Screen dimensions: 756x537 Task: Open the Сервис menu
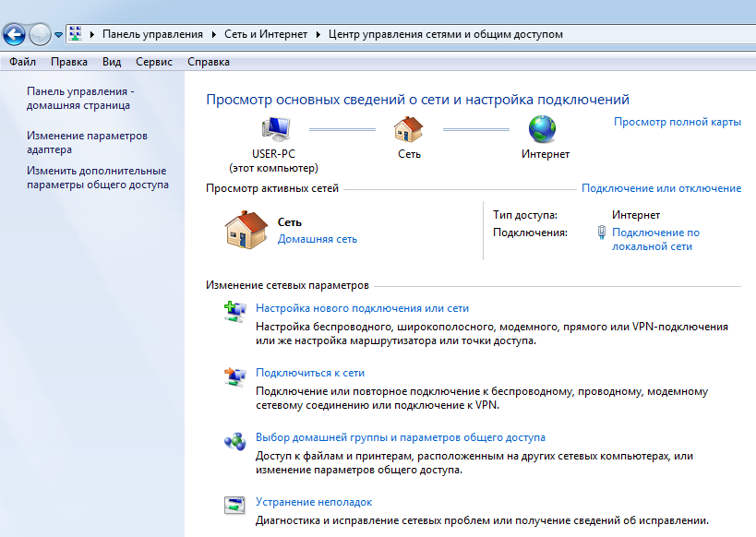(x=154, y=62)
